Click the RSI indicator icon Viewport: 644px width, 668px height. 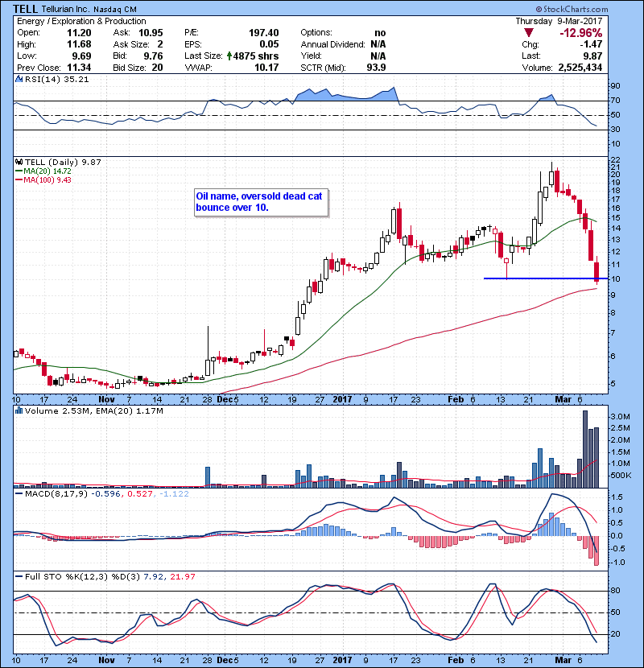[19, 79]
